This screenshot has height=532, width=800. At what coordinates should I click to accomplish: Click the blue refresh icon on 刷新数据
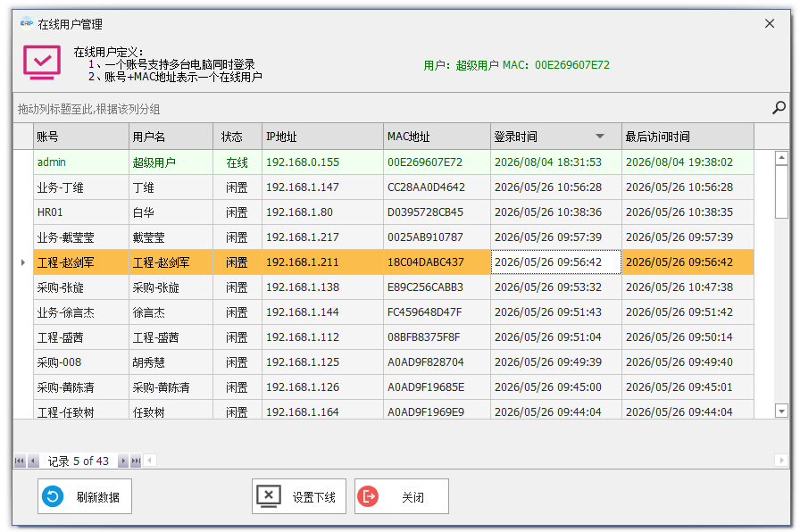tap(53, 496)
